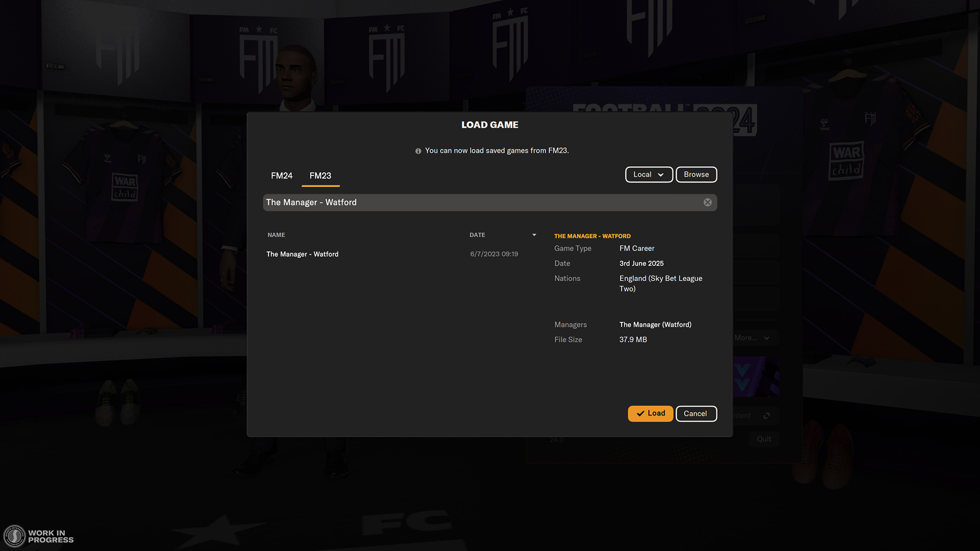Select The Manager - Watford save
Image resolution: width=980 pixels, height=551 pixels.
click(302, 254)
